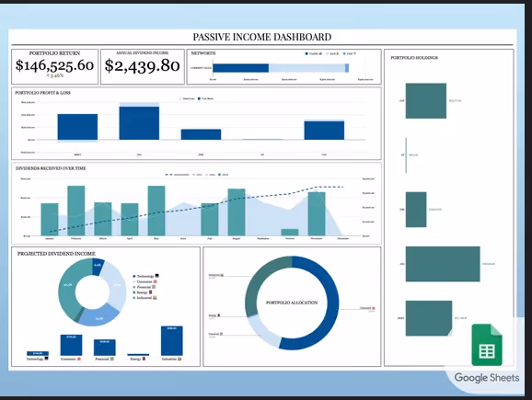The height and width of the screenshot is (400, 532).
Task: Click the JPM bar in Profit & Loss chart
Action: pos(201,134)
